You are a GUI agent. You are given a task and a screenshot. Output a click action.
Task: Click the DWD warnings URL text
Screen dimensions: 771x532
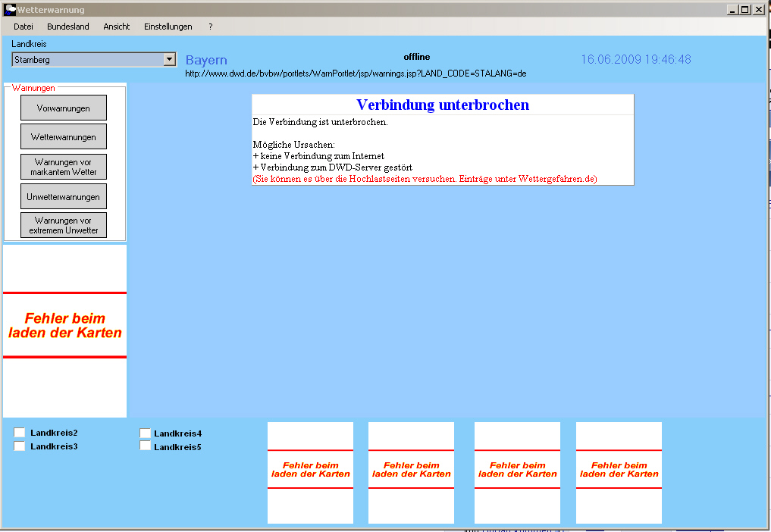point(356,74)
